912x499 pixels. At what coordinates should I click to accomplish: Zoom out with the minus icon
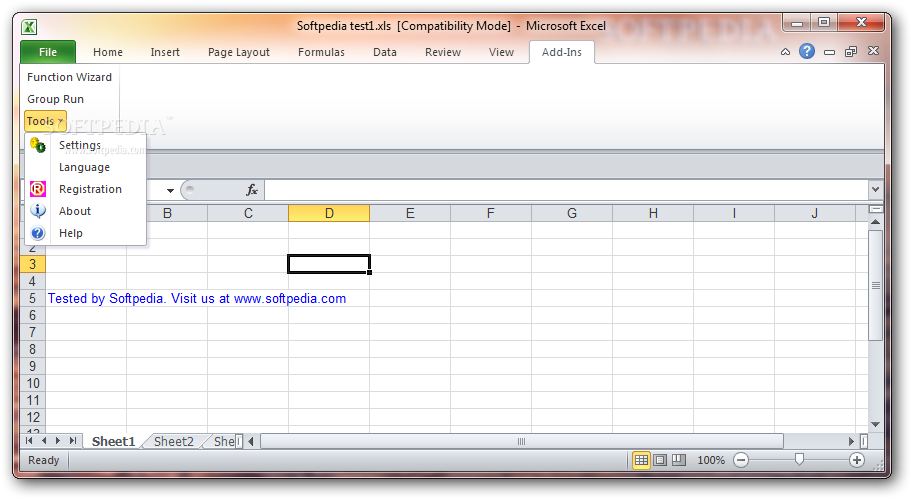pos(740,460)
